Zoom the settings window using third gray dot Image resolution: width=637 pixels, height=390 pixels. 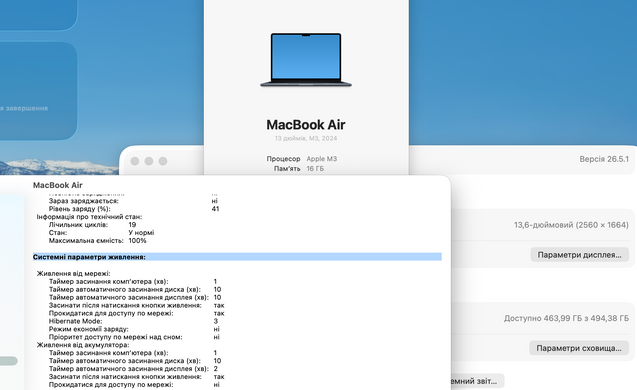pyautogui.click(x=163, y=161)
